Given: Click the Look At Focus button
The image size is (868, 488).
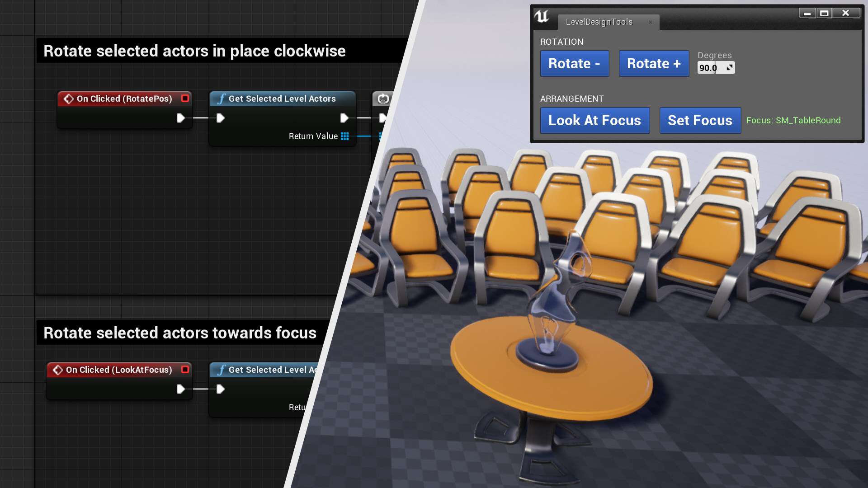Looking at the screenshot, I should point(594,120).
